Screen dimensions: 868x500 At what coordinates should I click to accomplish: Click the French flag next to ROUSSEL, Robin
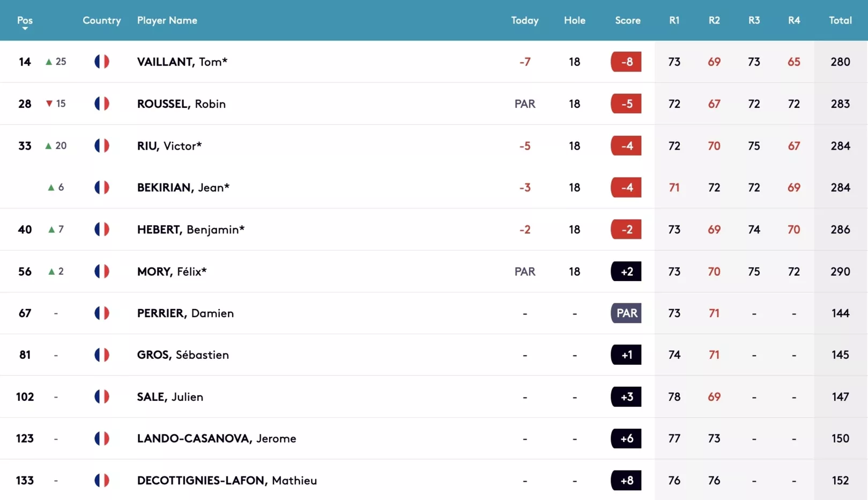102,104
